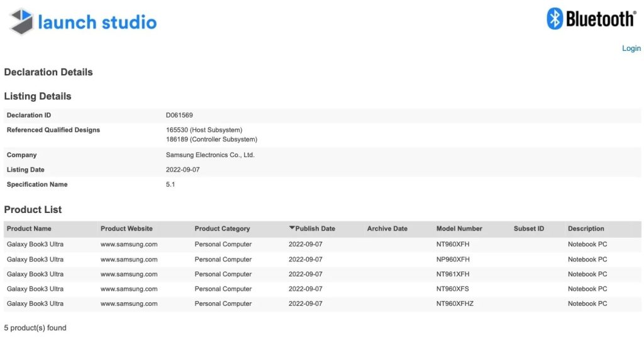Click the launch studio title text
This screenshot has width=644, height=338.
click(x=97, y=22)
